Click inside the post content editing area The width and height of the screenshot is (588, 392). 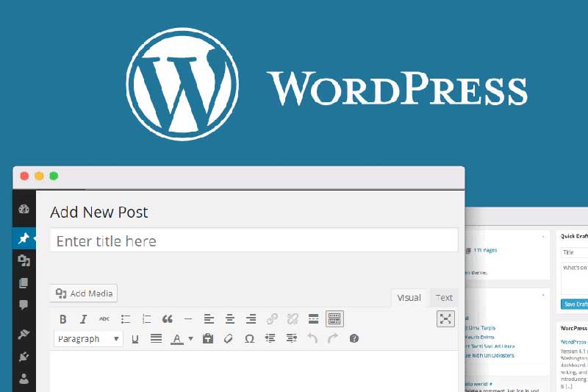[254, 371]
